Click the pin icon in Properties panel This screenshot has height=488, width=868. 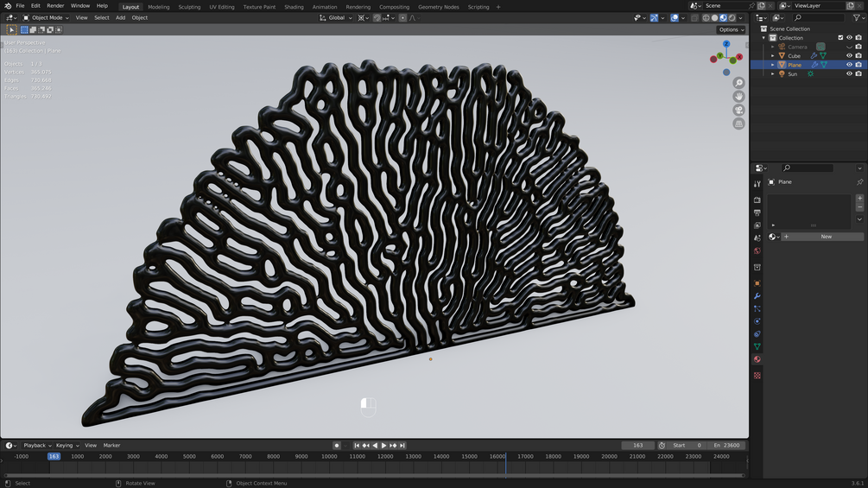pos(859,182)
